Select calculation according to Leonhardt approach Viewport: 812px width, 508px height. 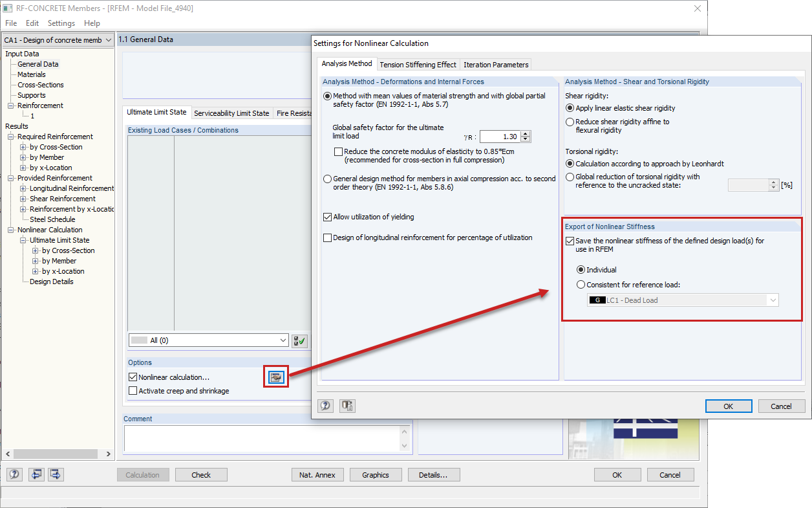click(x=570, y=164)
